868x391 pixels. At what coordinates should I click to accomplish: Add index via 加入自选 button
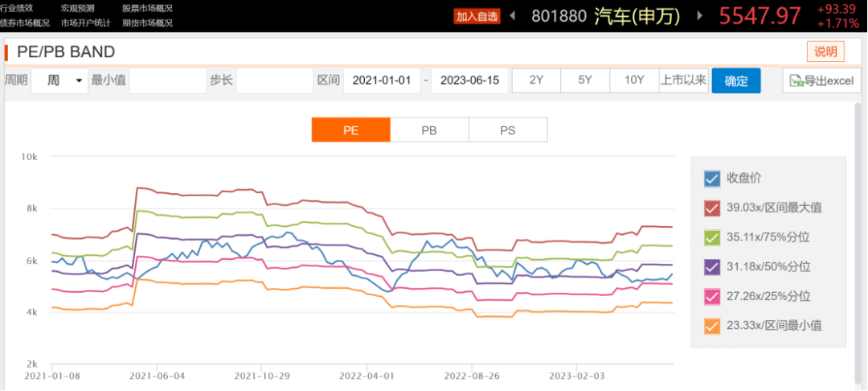coord(477,16)
